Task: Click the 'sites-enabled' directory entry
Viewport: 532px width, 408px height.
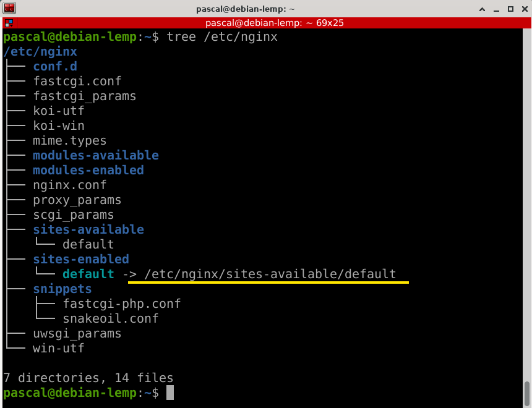Action: coord(81,260)
